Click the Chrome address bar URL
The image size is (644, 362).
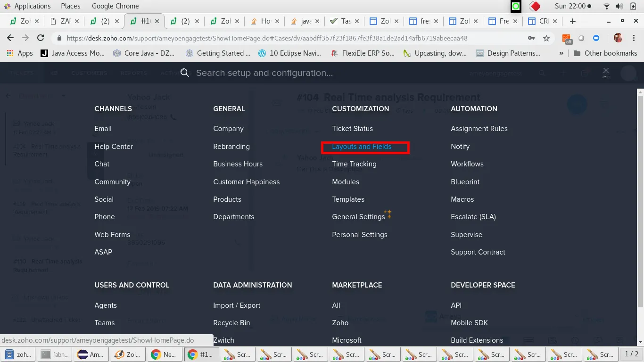267,38
